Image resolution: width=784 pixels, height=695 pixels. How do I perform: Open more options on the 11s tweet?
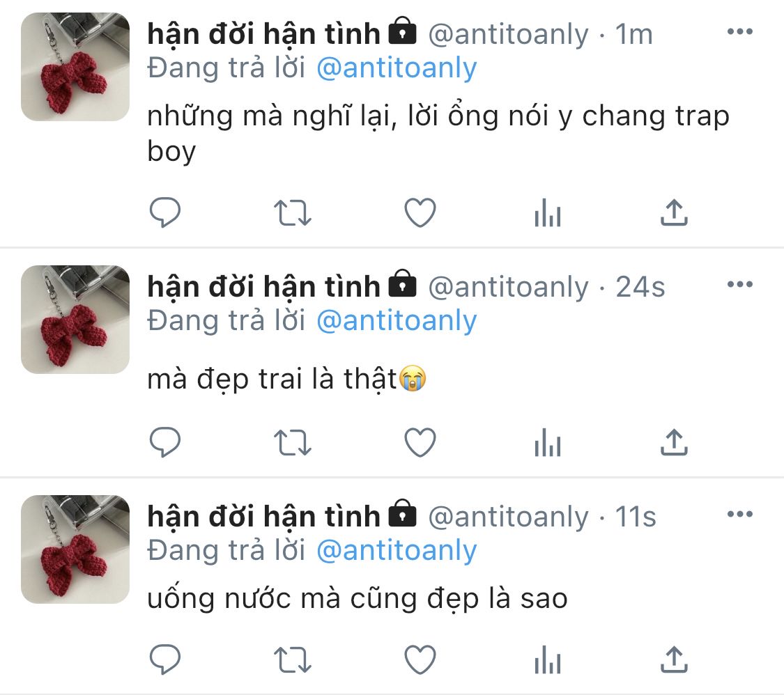coord(740,514)
